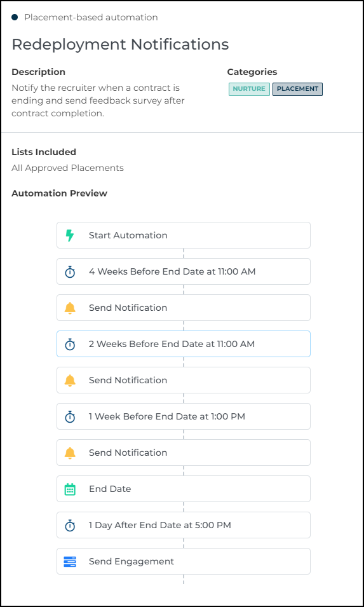Click Send Notification label below 2 Weeks step

pyautogui.click(x=128, y=380)
